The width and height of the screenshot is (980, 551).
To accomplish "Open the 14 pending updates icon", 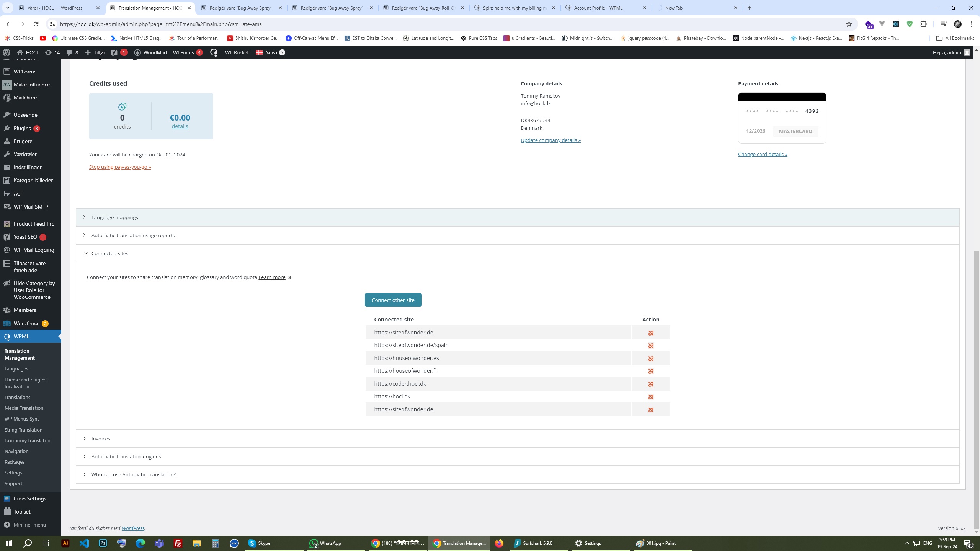I will pos(52,52).
